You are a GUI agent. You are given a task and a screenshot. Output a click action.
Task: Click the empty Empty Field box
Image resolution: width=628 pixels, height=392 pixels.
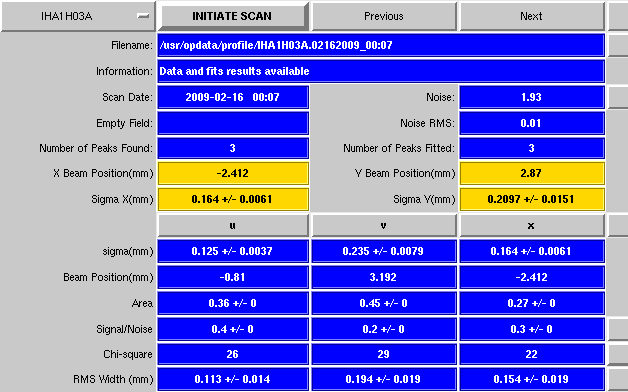[x=233, y=123]
